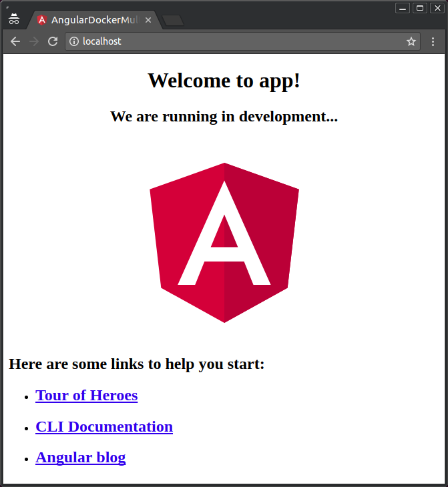Focus the localhost address bar
This screenshot has width=448, height=487.
tap(242, 41)
